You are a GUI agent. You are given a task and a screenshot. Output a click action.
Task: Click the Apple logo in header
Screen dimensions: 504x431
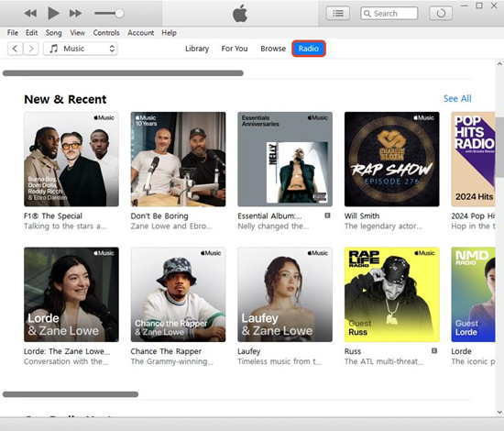[x=240, y=14]
